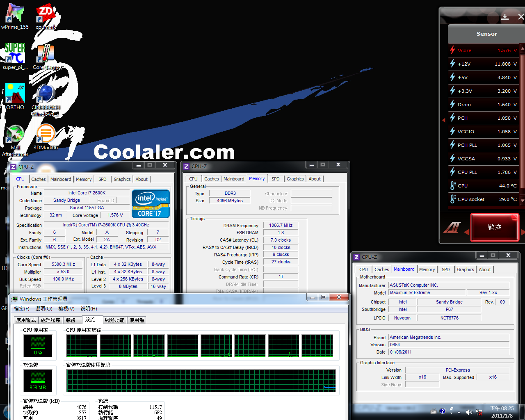The width and height of the screenshot is (525, 420).
Task: Click the AI Suite logo in the sensor panel
Action: 452,228
